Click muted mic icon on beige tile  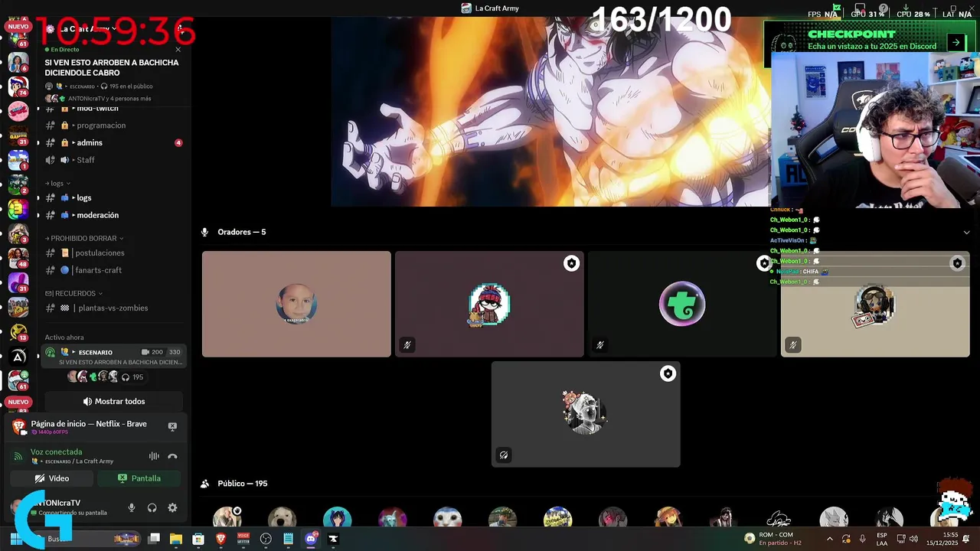tap(793, 345)
